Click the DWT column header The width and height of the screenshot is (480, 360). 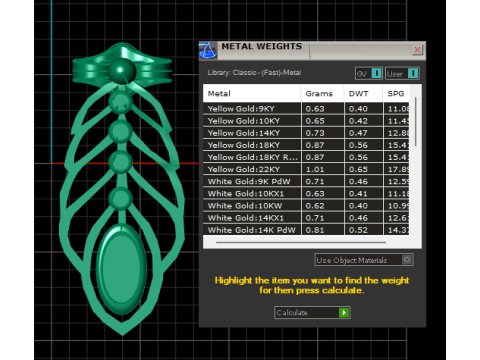363,93
